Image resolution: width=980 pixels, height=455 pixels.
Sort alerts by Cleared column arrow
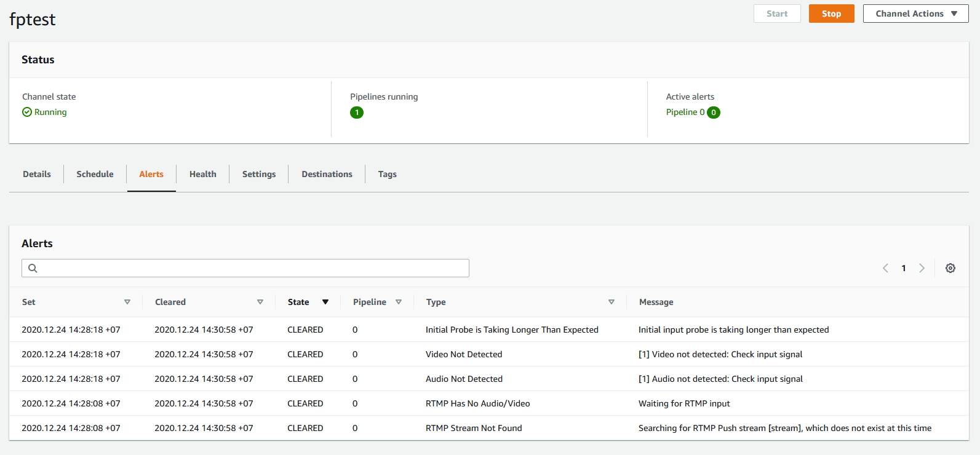260,302
